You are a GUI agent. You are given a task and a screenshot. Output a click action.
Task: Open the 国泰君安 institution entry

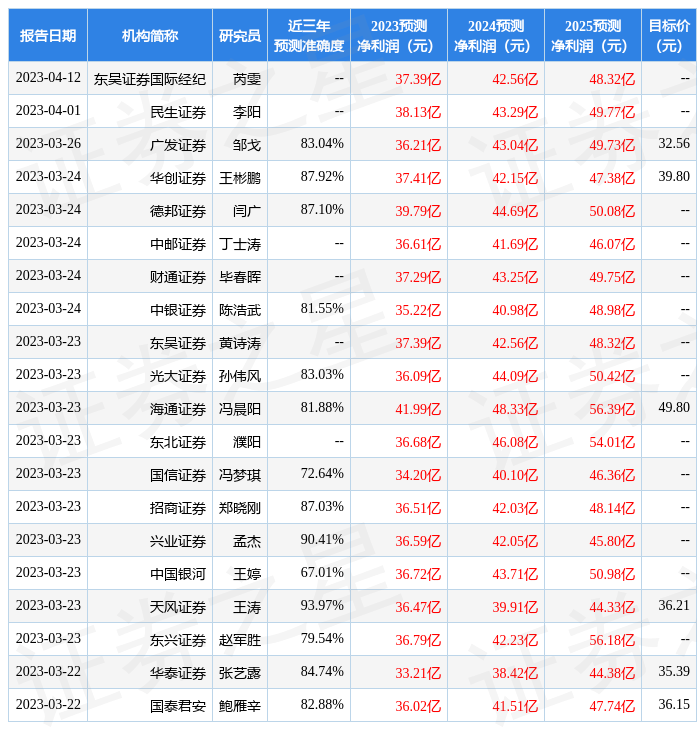coord(178,706)
